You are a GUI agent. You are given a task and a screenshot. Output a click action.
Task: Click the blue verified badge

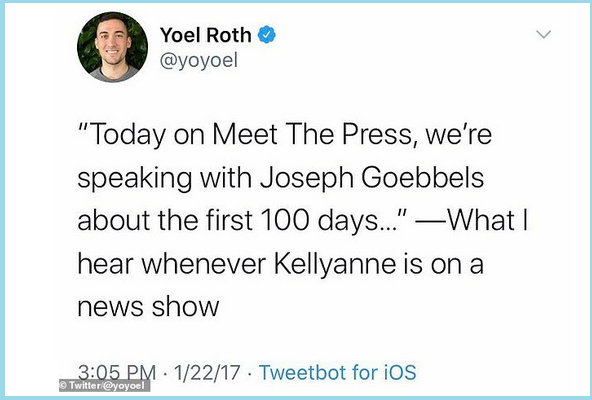(x=267, y=34)
